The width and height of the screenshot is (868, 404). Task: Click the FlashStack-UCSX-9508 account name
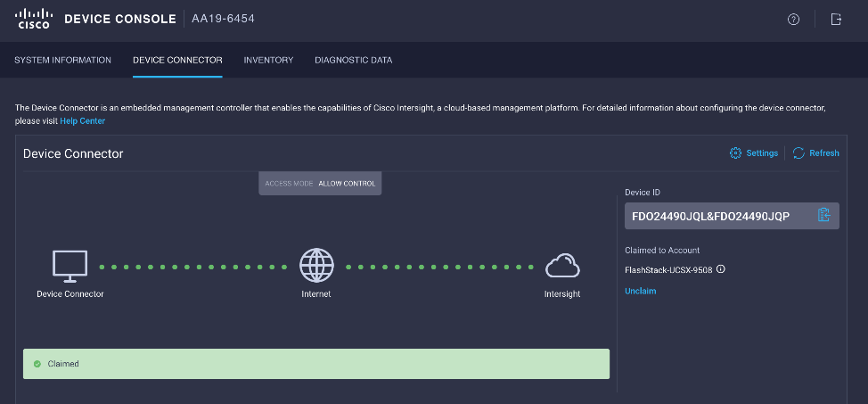(668, 270)
